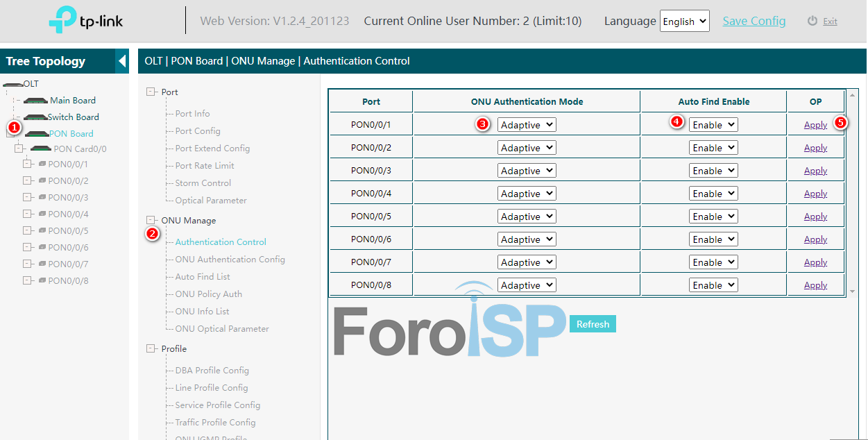Open the Auto Find List menu item
The image size is (868, 440).
203,277
